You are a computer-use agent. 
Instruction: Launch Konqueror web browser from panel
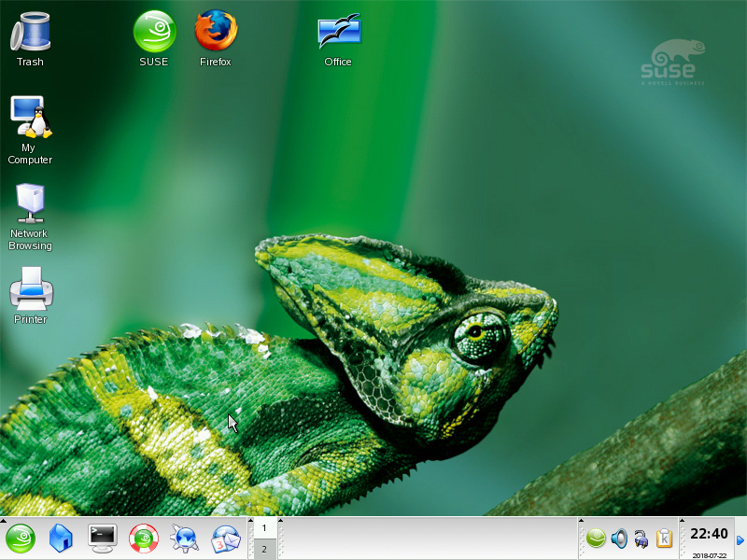coord(185,539)
